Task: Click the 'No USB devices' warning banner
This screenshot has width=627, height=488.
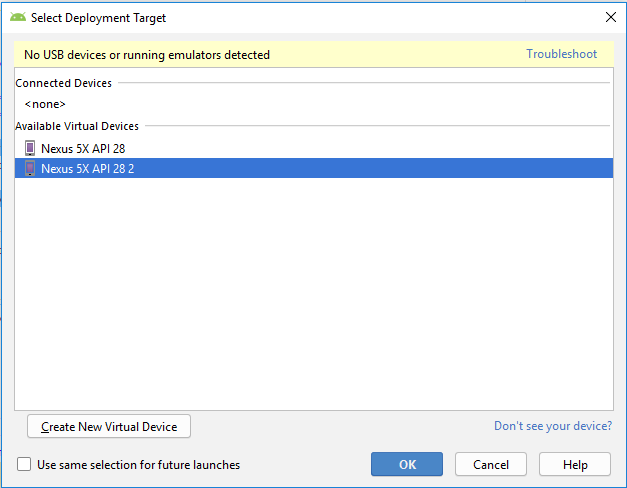Action: click(x=147, y=55)
